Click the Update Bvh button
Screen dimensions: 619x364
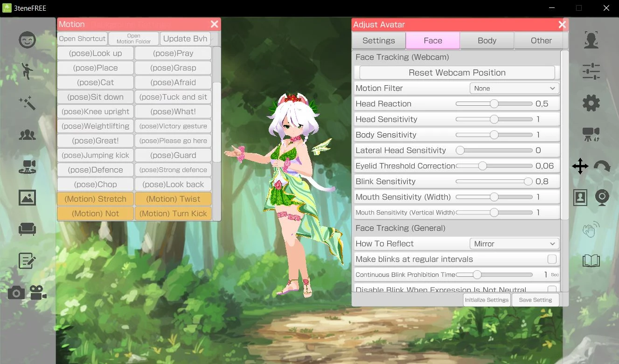[x=185, y=39]
